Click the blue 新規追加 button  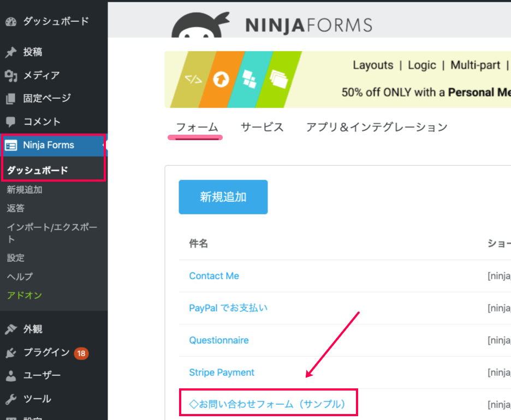(x=223, y=197)
